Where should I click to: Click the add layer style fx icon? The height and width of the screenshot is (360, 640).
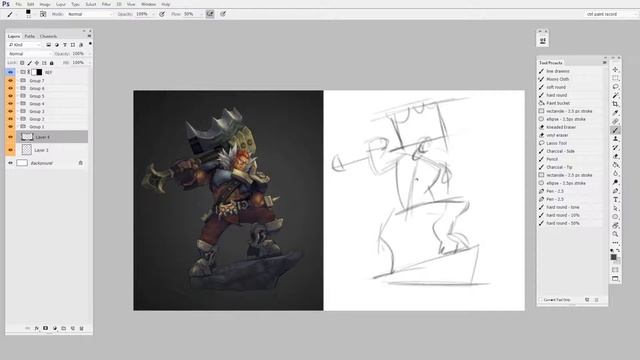pyautogui.click(x=37, y=328)
